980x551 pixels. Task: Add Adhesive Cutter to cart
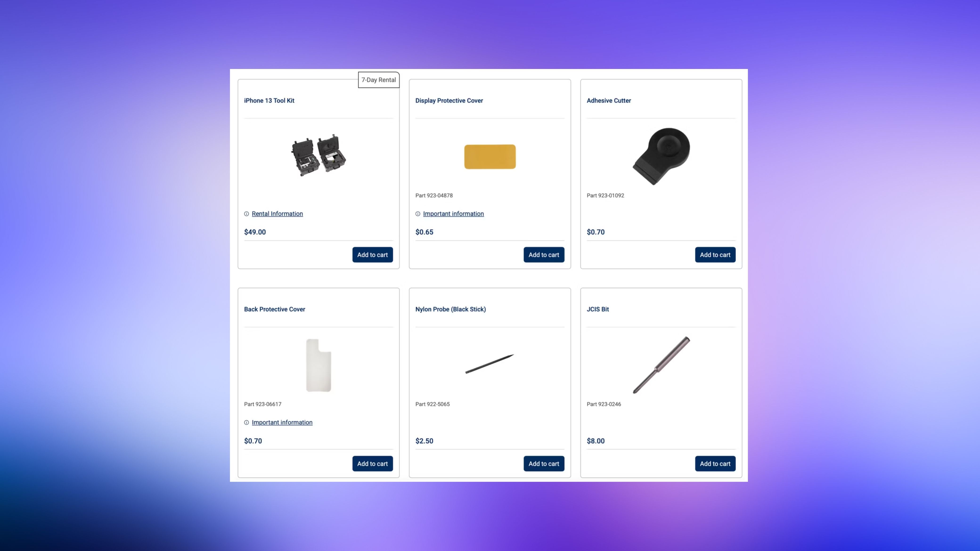click(715, 254)
